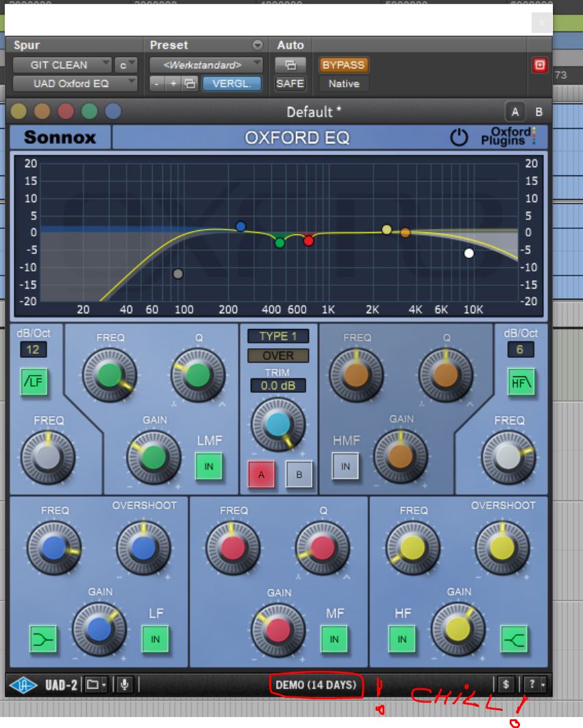Click the Oxford EQ power icon

point(458,137)
